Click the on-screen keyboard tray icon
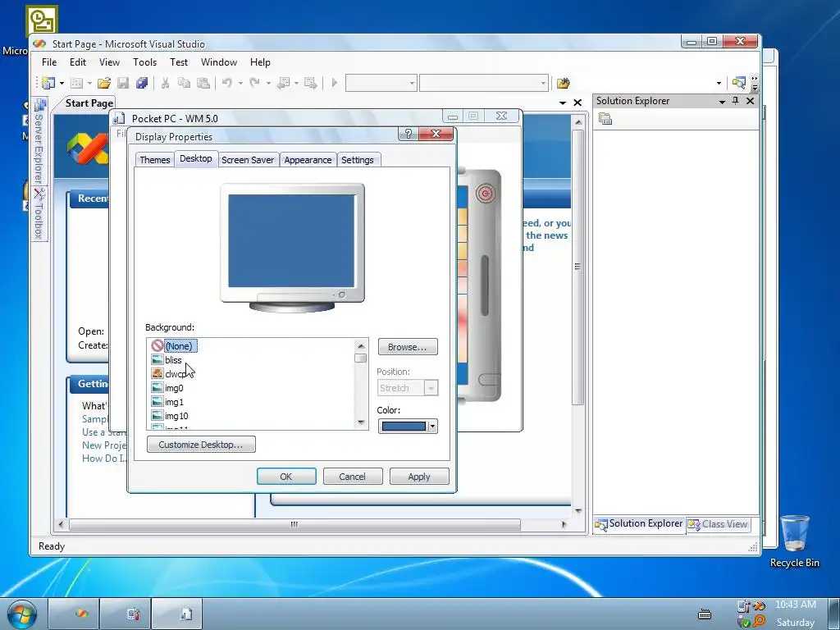Viewport: 840px width, 630px height. 705,614
